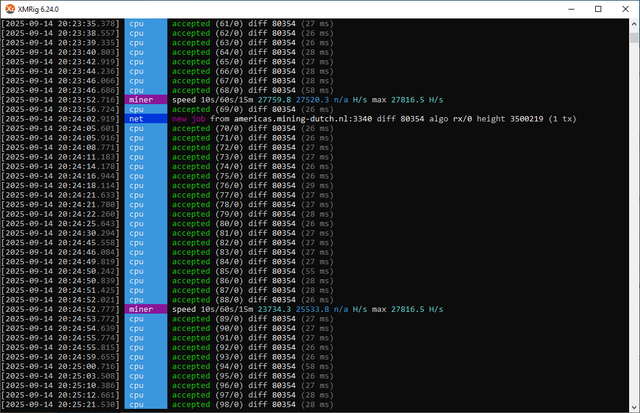Click the scrollbar up arrow
Viewport: 640px width, 413px height.
click(x=634, y=24)
